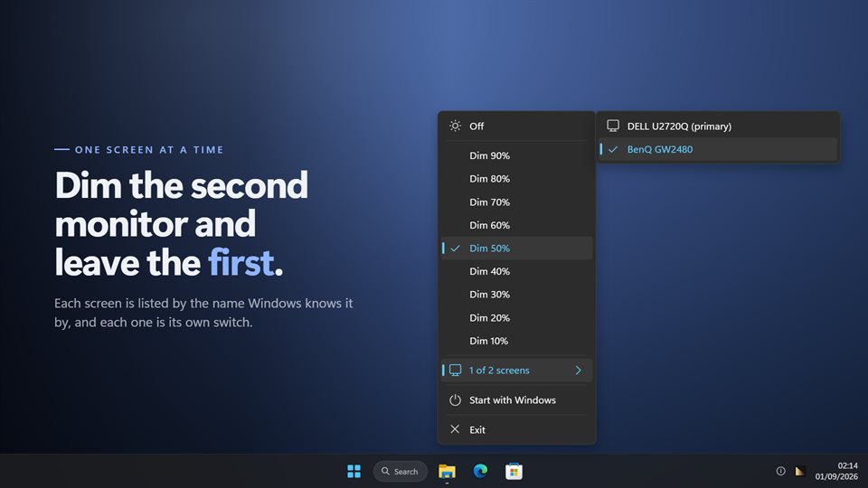Click the monitor icon beside DELL U2720Q
This screenshot has height=488, width=868.
point(613,126)
